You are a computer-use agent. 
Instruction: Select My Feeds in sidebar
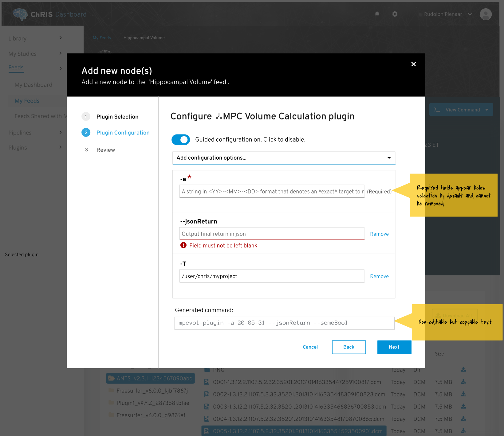(x=27, y=101)
